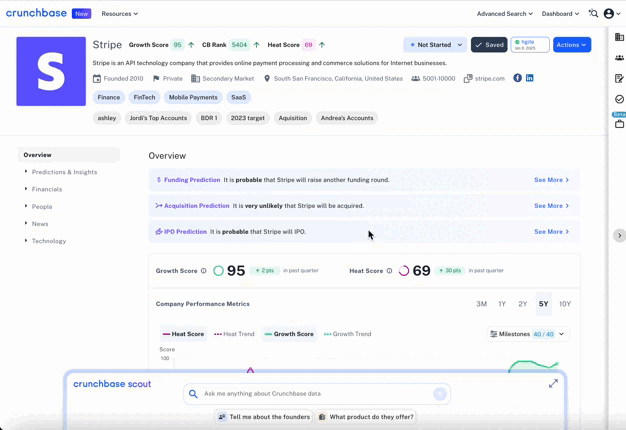The height and width of the screenshot is (430, 626).
Task: Click the Finance category tag
Action: pos(109,97)
